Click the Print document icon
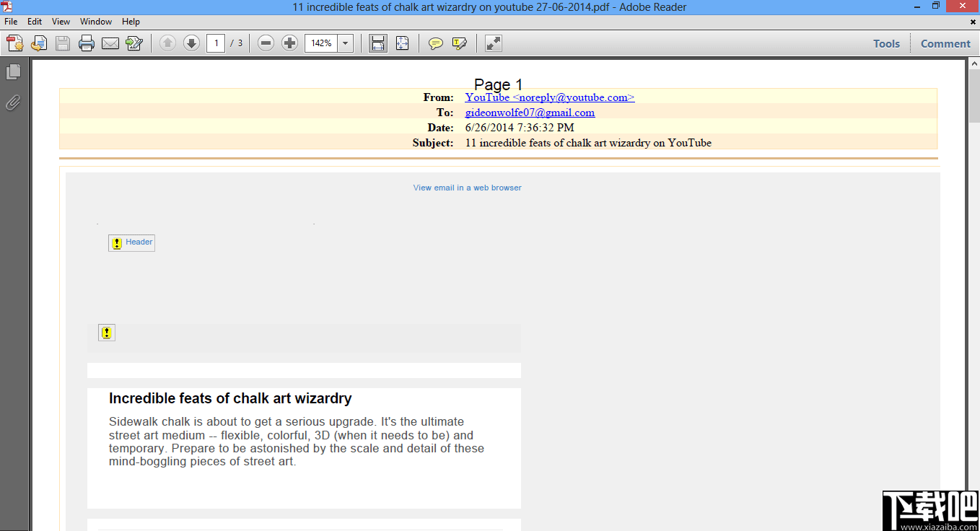Screen dimensions: 980x531 (x=86, y=43)
